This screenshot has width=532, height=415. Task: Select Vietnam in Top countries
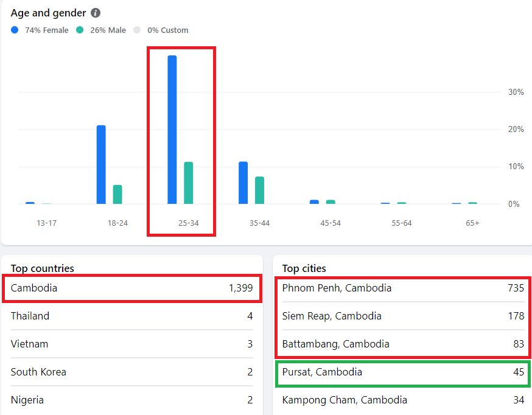pyautogui.click(x=131, y=344)
